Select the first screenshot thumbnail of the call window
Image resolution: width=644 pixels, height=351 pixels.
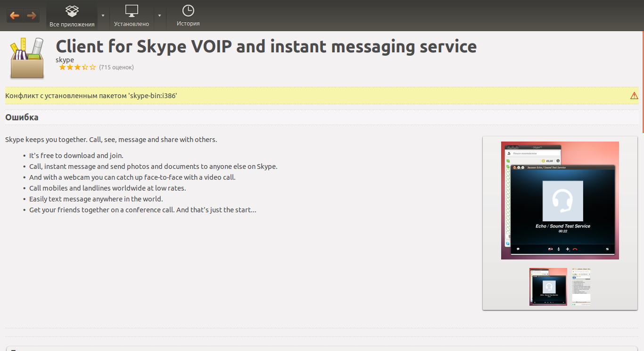coord(548,287)
